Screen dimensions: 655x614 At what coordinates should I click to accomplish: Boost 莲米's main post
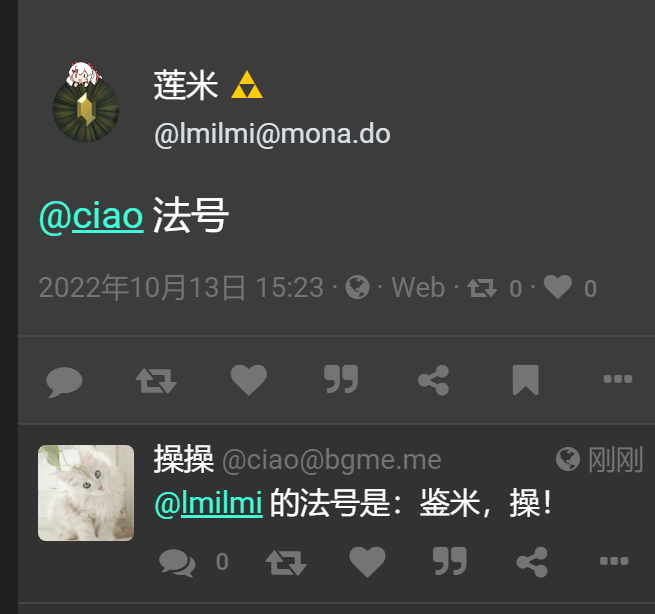click(x=156, y=380)
